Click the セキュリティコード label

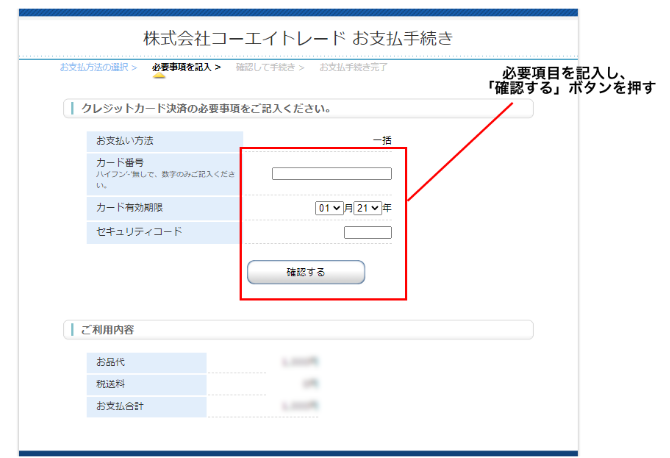[x=139, y=232]
